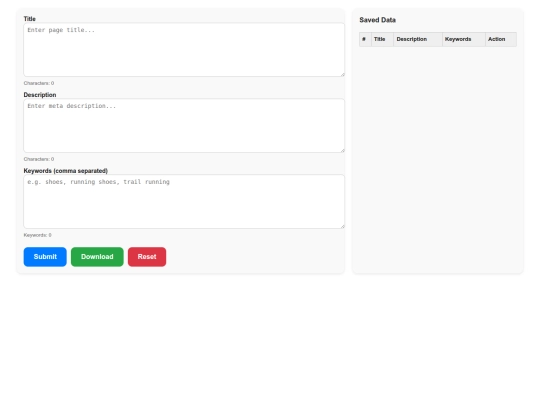Click the 'Keywords (comma separated)' label

click(x=66, y=171)
